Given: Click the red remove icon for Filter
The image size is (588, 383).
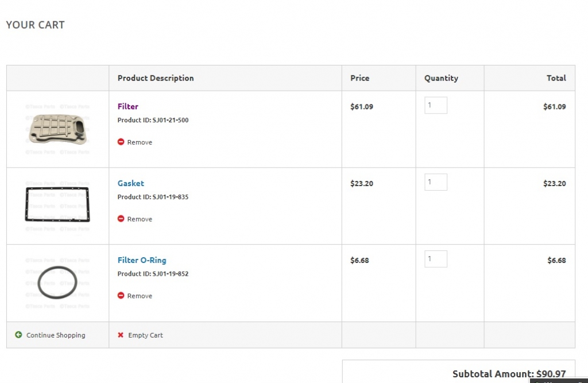Looking at the screenshot, I should tap(121, 142).
